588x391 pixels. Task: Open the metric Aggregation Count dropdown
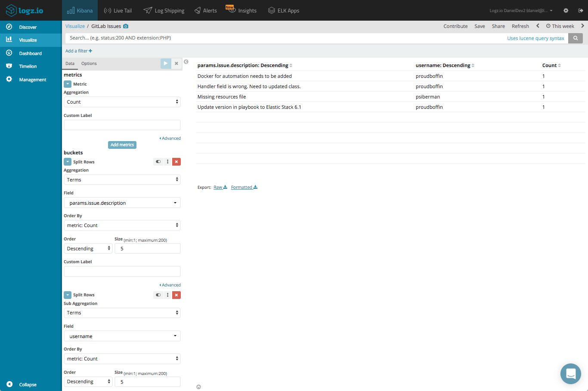[x=122, y=102]
